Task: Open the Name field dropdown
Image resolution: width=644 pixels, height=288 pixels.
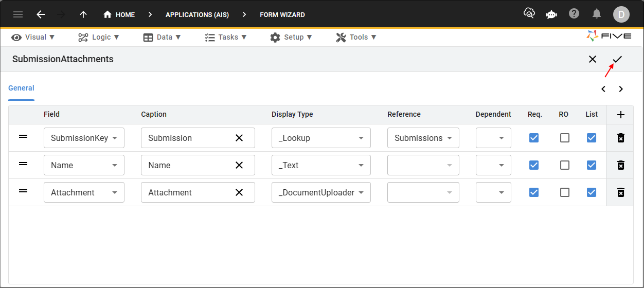Action: click(x=84, y=165)
